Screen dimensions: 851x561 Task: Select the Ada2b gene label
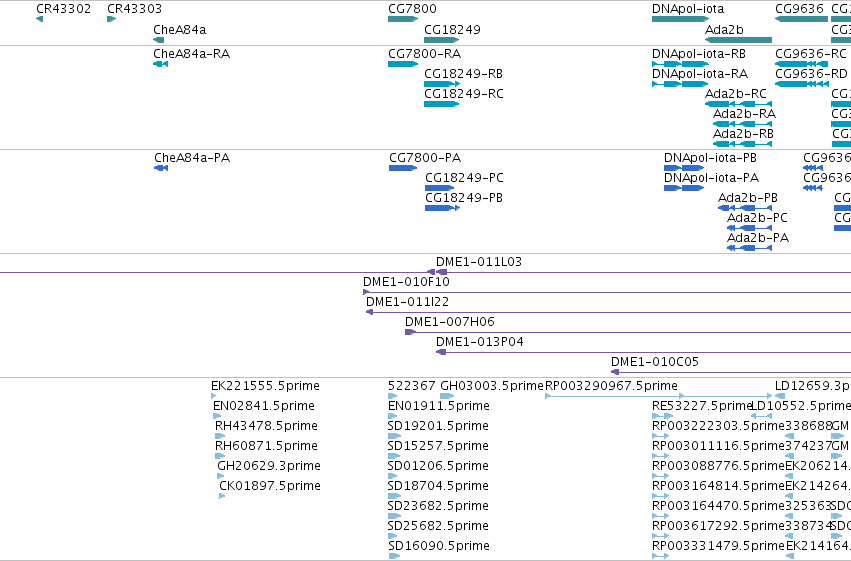(724, 30)
